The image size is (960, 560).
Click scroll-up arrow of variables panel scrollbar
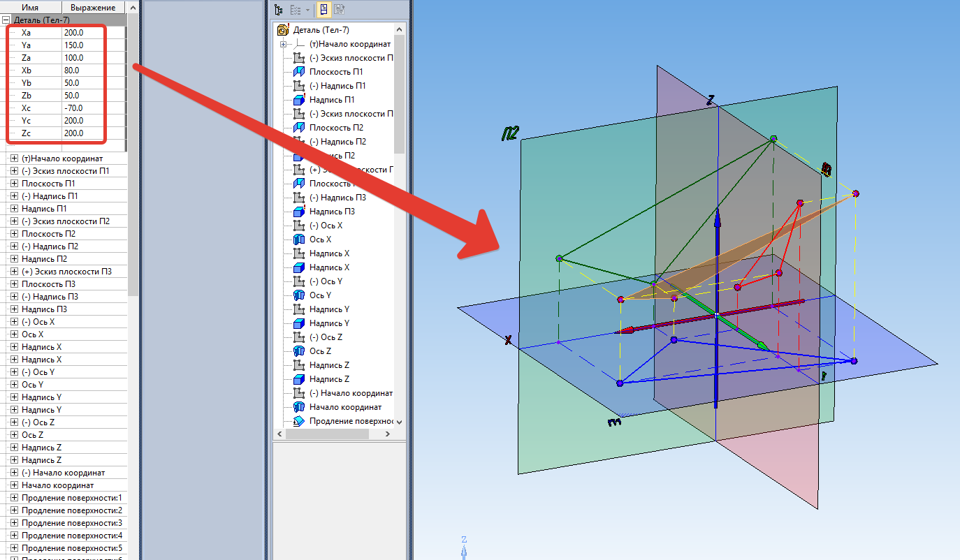(133, 6)
